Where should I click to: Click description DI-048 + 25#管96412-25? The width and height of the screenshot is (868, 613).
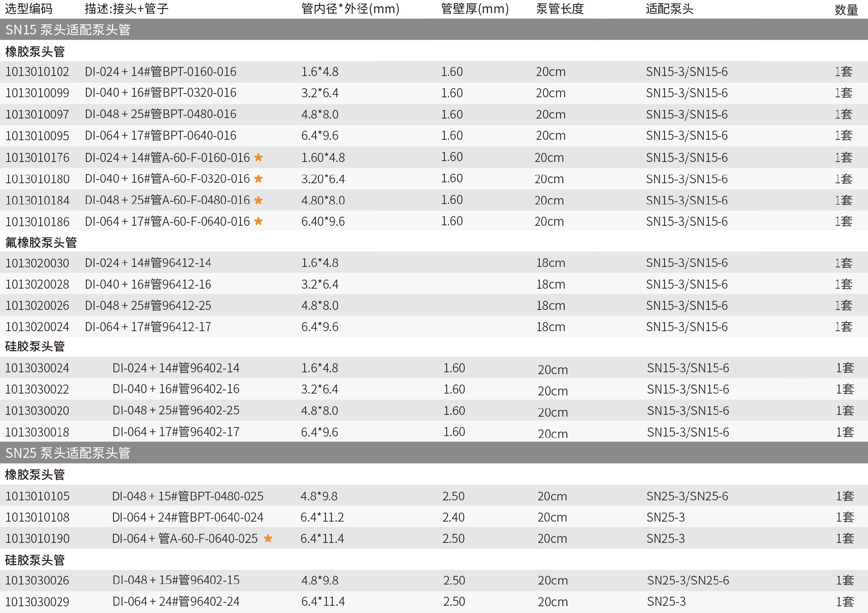(x=148, y=305)
